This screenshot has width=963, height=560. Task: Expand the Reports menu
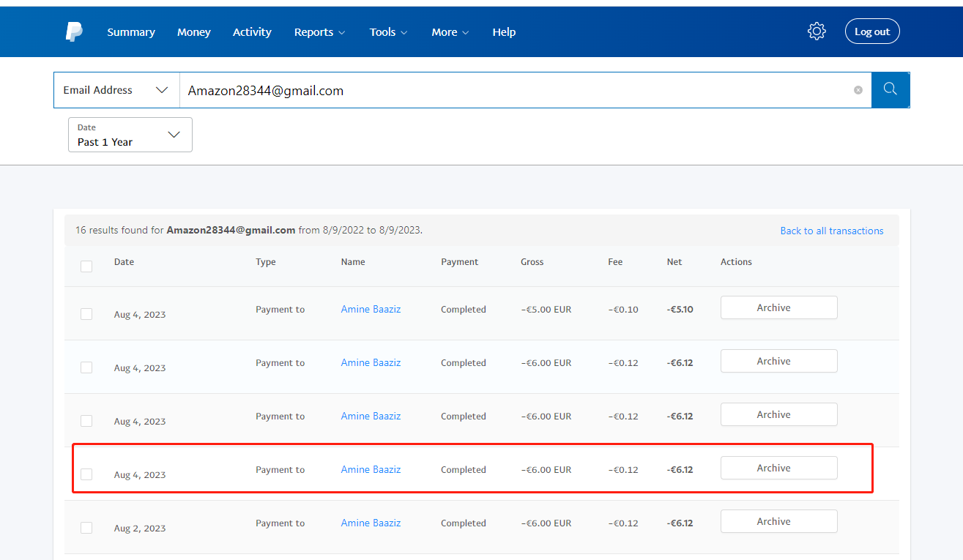pos(319,32)
